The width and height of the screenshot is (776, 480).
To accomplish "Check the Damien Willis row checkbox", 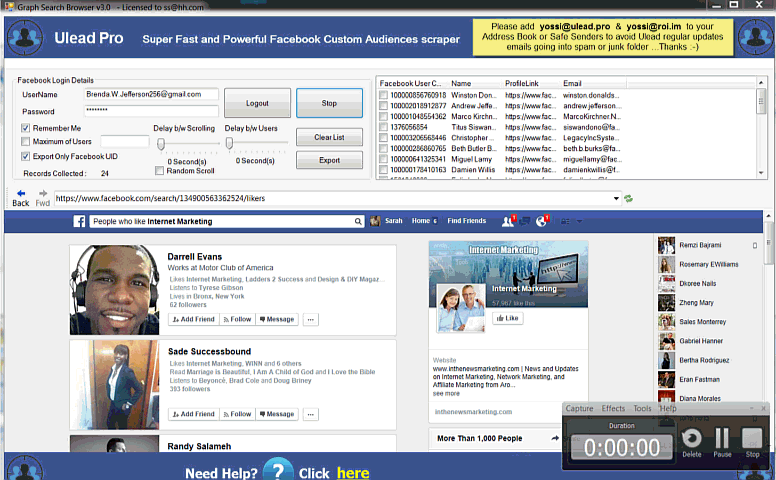I will 383,170.
